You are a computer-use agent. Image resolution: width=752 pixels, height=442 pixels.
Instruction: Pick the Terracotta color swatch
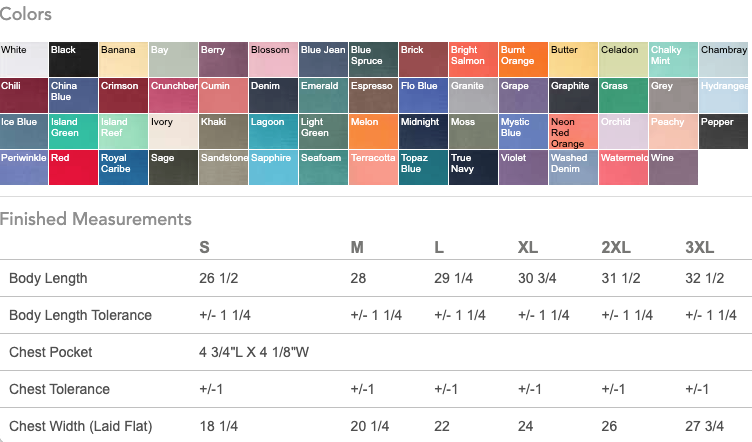pyautogui.click(x=373, y=167)
